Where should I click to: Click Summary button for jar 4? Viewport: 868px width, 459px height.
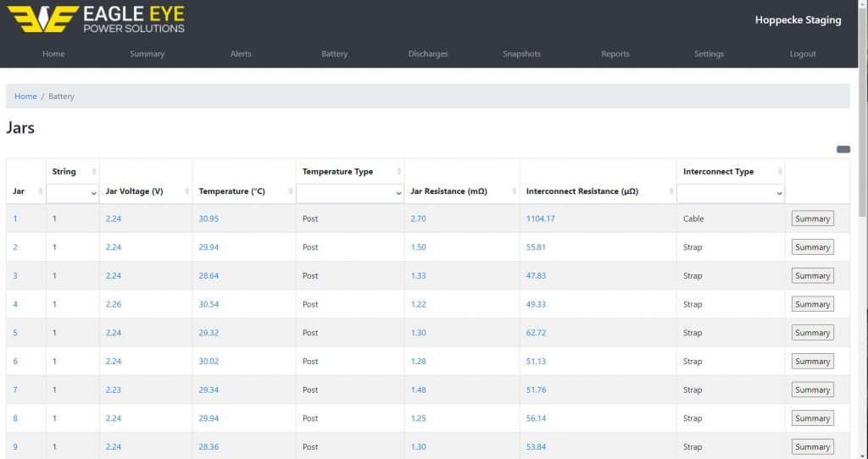coord(813,304)
